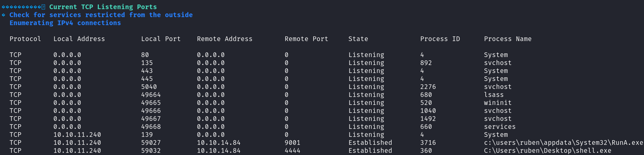
Task: Click the 'Enumerating IPv4 connections' text
Action: [x=65, y=23]
